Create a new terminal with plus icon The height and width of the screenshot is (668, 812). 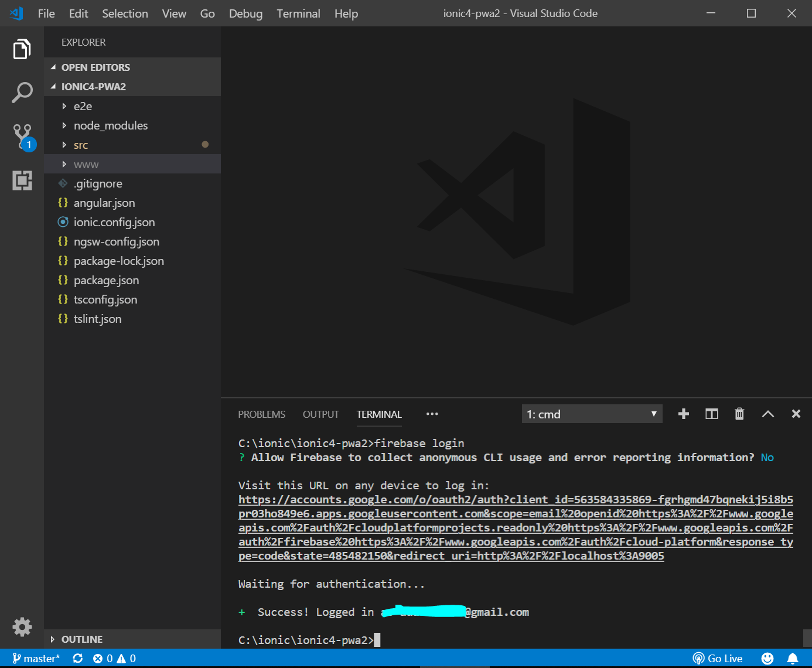click(x=683, y=414)
